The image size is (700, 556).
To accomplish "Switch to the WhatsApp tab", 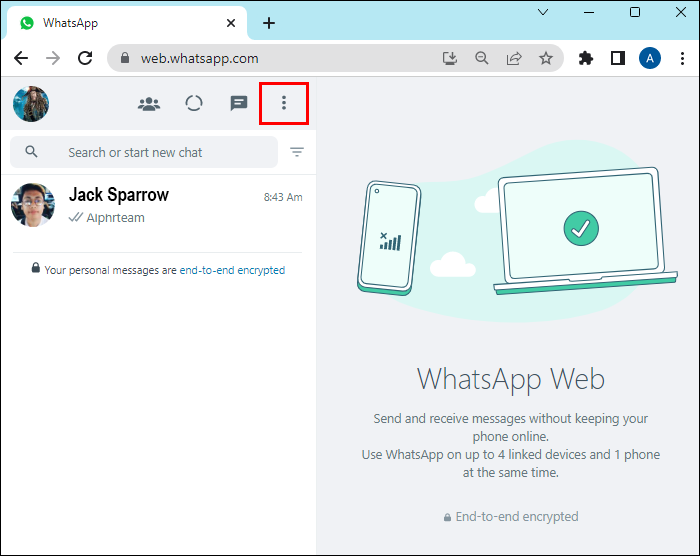I will (126, 23).
